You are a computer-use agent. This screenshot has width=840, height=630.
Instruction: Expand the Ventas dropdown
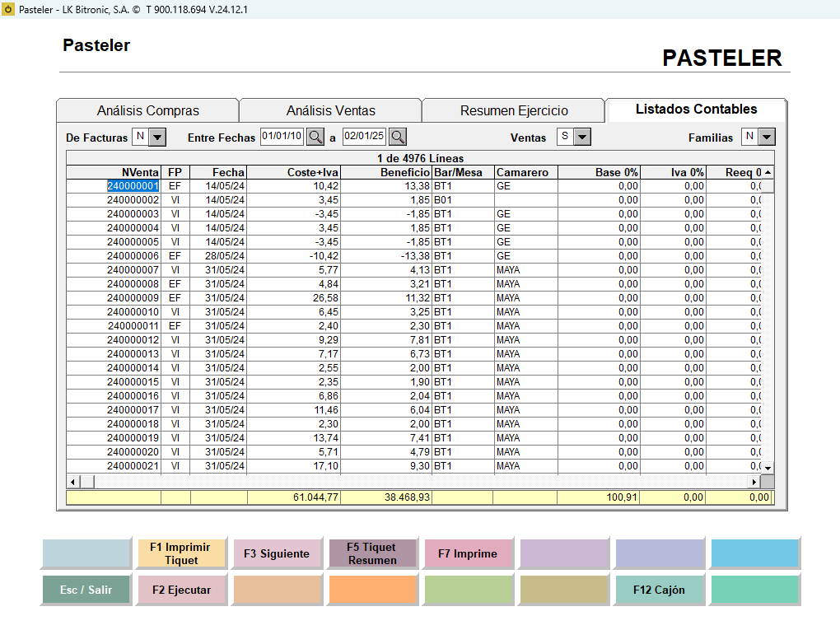point(582,138)
